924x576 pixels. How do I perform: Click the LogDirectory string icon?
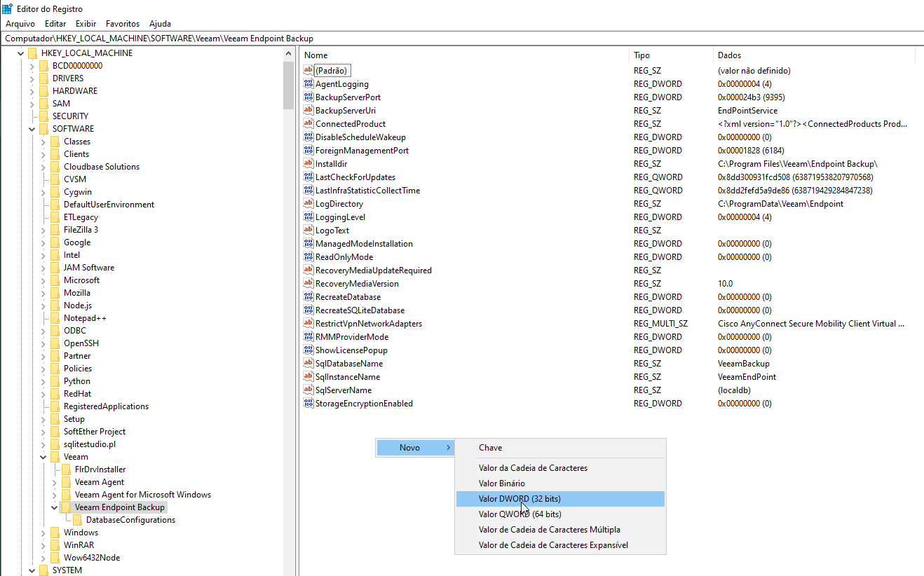308,204
